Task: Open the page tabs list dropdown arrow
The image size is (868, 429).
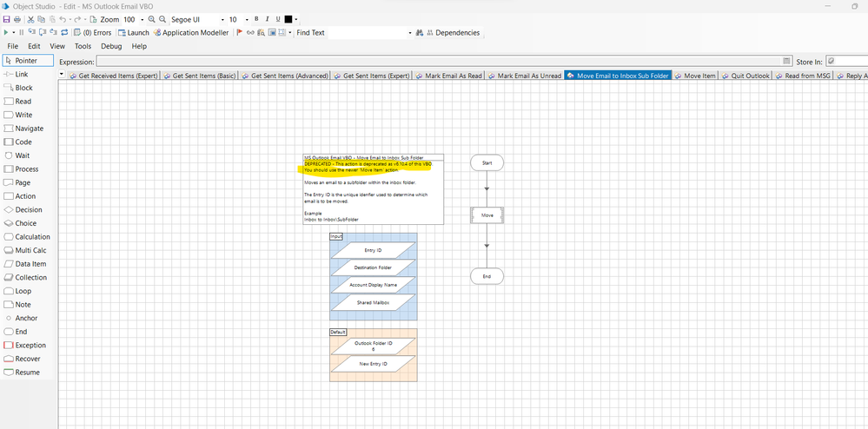Action: click(62, 74)
